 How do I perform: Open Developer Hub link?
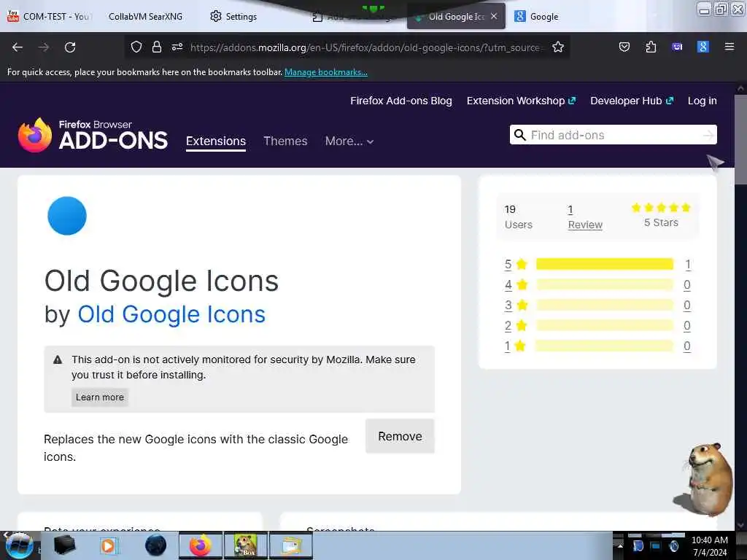click(632, 101)
